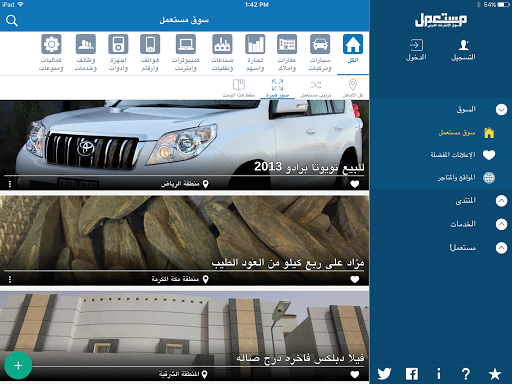Toggle heart on the oud auction listing
The height and width of the screenshot is (384, 512).
tap(355, 279)
